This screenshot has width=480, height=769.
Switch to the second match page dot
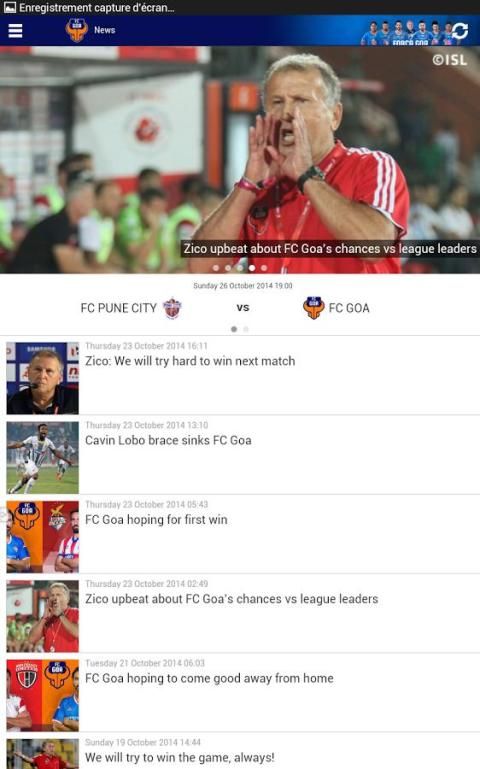click(x=246, y=329)
